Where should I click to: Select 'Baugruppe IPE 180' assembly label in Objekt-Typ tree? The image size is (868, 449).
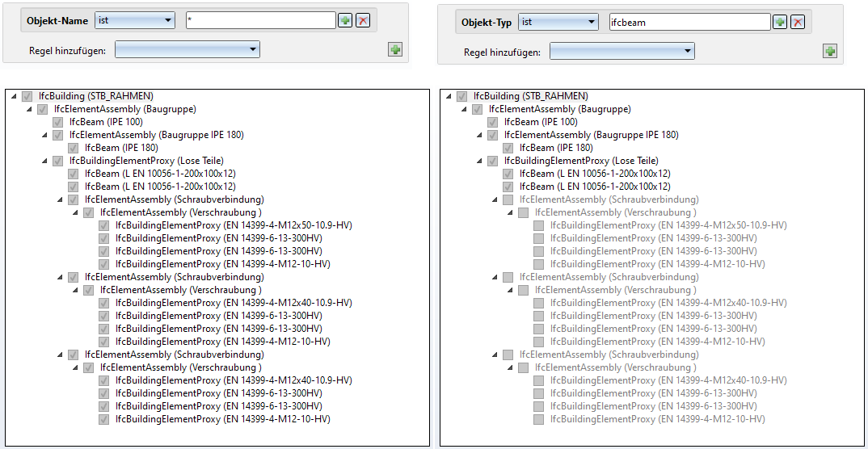pos(592,135)
